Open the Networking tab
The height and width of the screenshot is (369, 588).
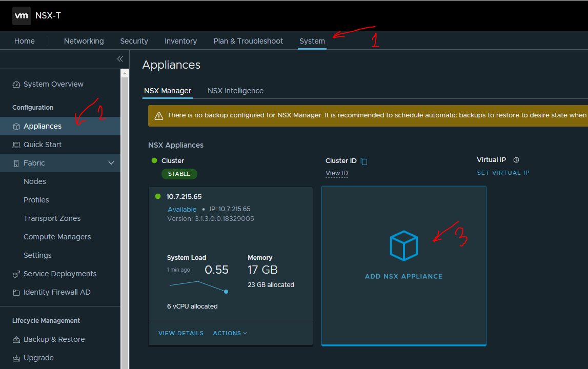pos(84,41)
